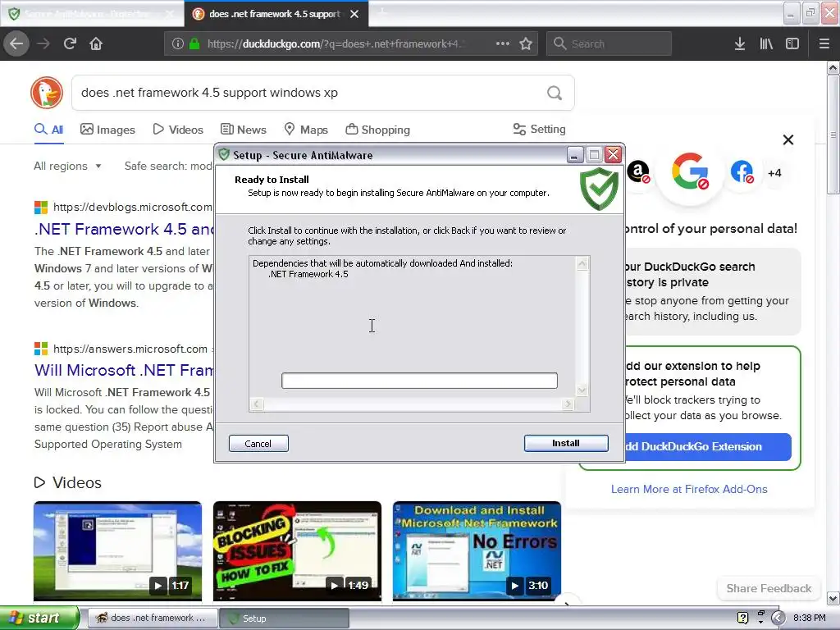Open the Will Microsoft .NET Framework answers result
Viewport: 840px width, 630px height.
tap(124, 370)
